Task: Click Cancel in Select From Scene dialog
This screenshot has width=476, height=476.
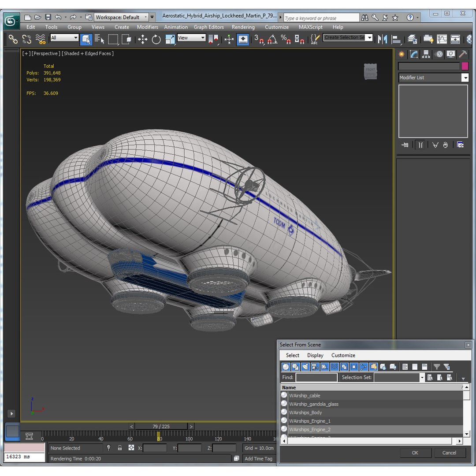Action: click(449, 453)
